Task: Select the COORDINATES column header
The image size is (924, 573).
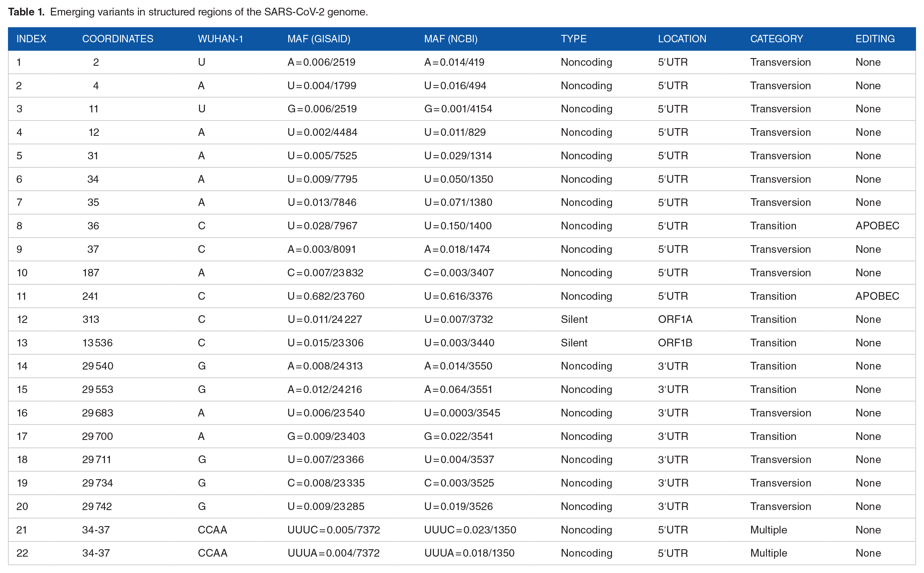Action: [x=118, y=39]
